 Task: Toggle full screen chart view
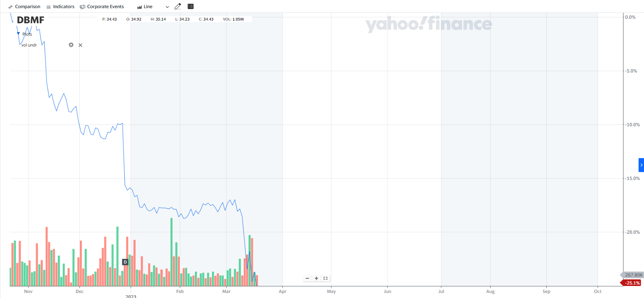pyautogui.click(x=325, y=278)
